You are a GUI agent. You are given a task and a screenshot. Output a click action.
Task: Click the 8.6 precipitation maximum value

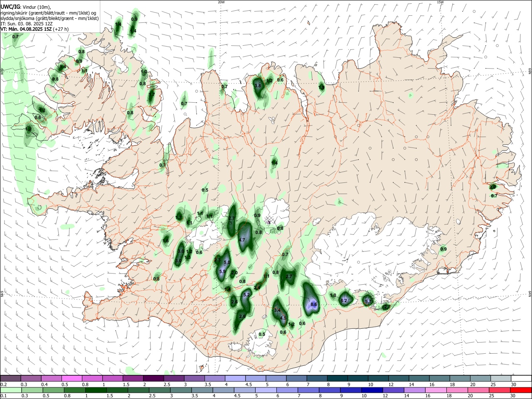click(314, 305)
